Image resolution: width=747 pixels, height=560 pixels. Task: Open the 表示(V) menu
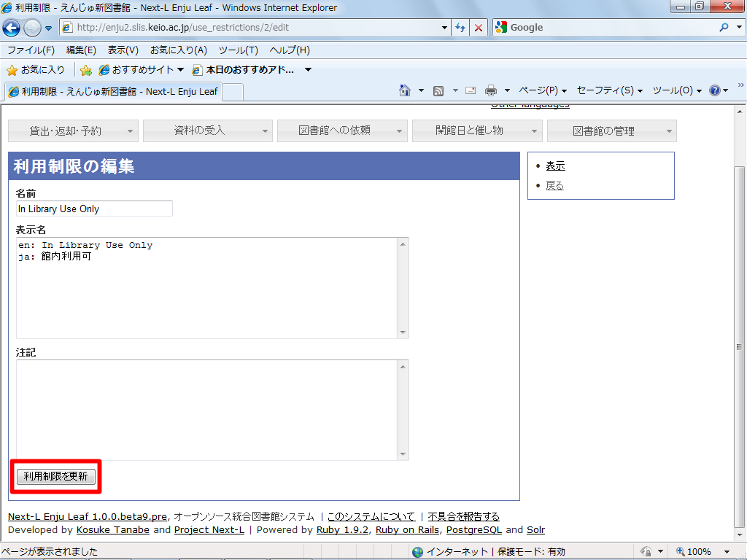(x=123, y=50)
